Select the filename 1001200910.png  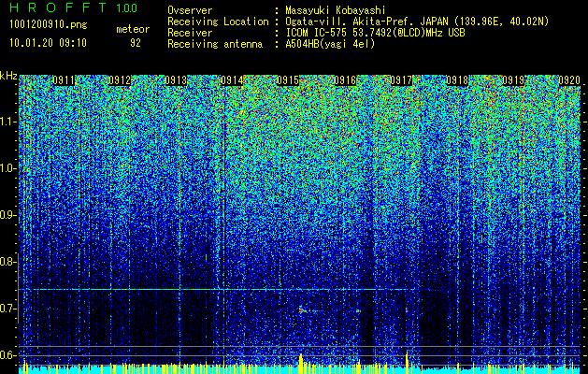[48, 24]
